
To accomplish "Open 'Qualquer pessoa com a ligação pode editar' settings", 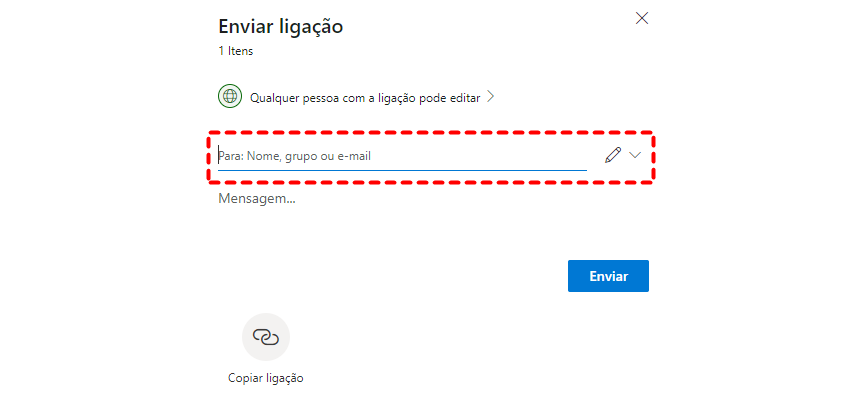I will click(365, 98).
